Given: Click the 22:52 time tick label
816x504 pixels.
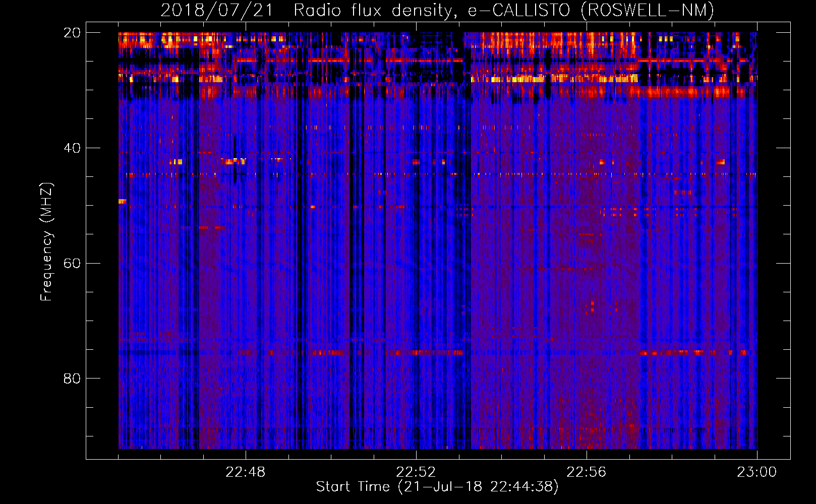Looking at the screenshot, I should coord(416,472).
